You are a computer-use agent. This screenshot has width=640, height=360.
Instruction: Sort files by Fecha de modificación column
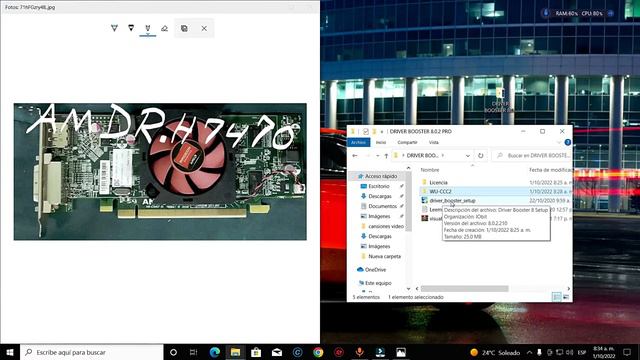tap(550, 170)
